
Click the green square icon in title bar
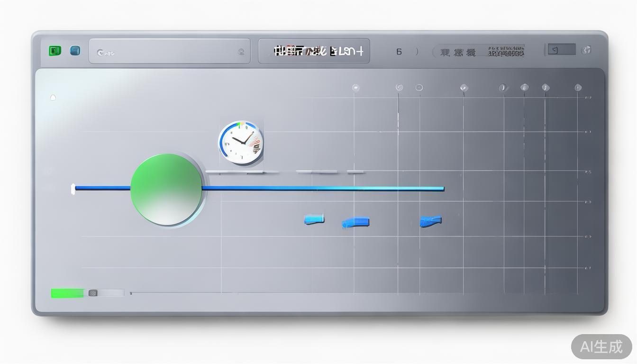55,51
